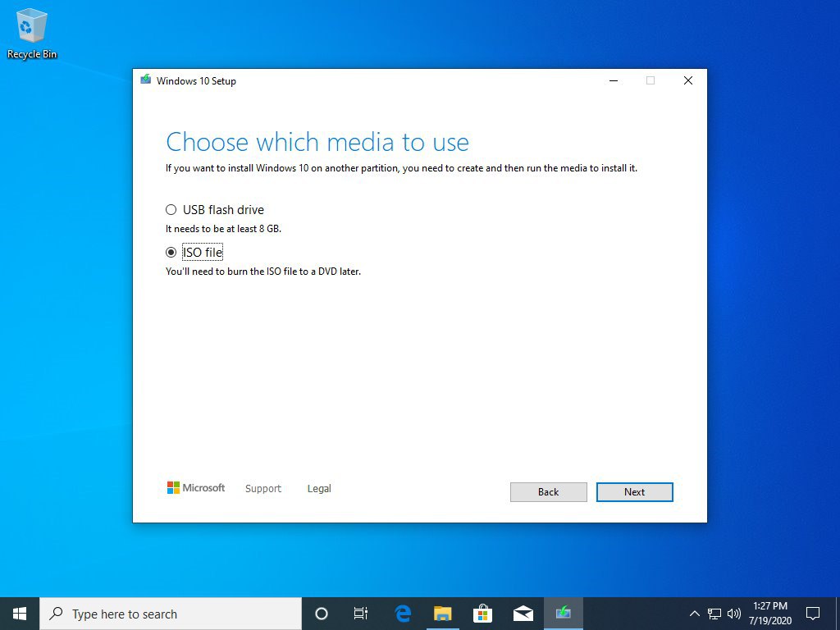The width and height of the screenshot is (840, 630).
Task: Select the ISO file radio button
Action: point(171,252)
